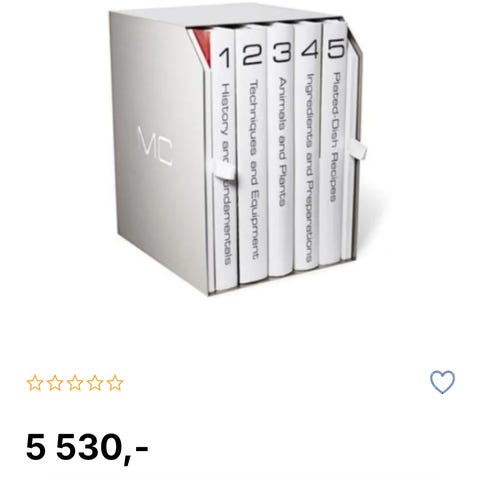Click the Plated-Dish Recipes spine text
The width and height of the screenshot is (480, 480).
(335, 137)
